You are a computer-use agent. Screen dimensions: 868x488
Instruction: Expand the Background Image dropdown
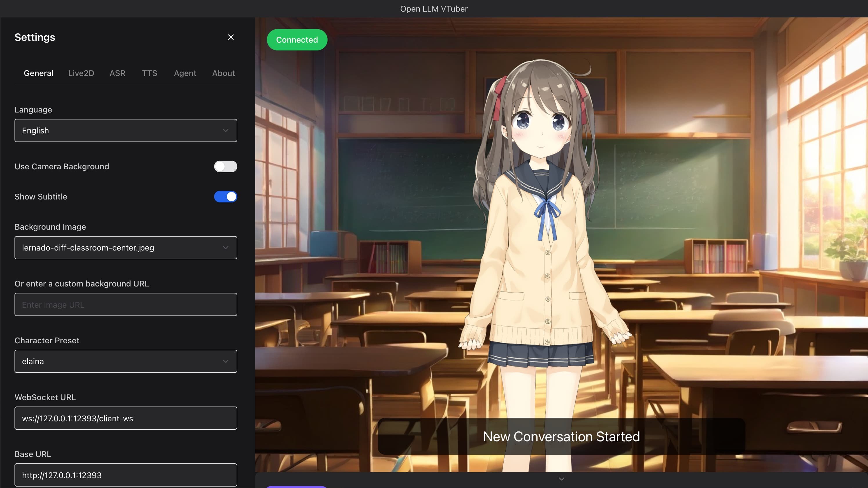[126, 248]
